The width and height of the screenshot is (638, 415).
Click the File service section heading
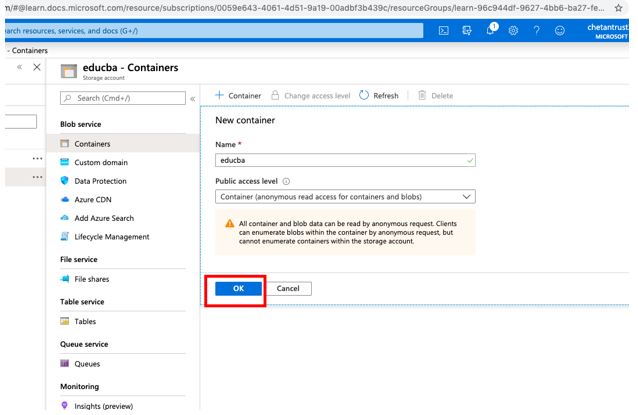[x=79, y=259]
